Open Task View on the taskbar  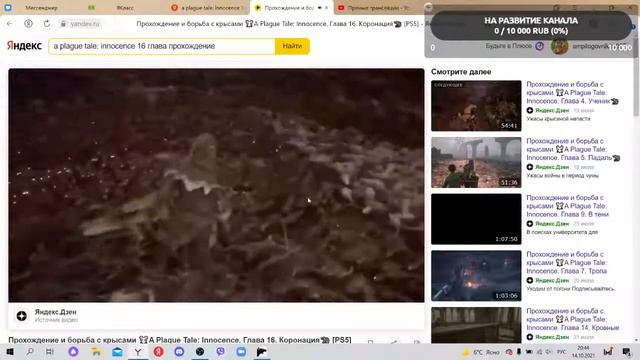click(x=50, y=351)
